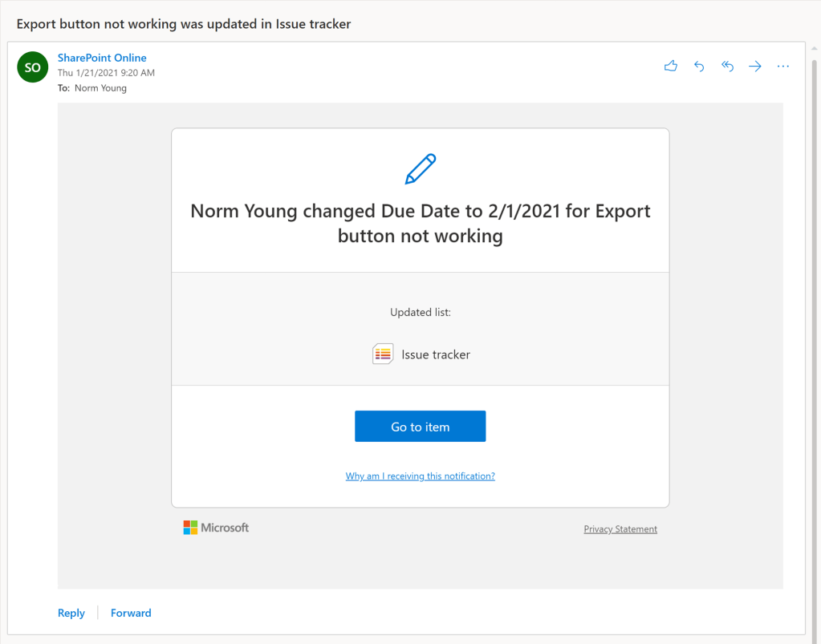821x644 pixels.
Task: Click the Forward arrow icon
Action: point(755,67)
